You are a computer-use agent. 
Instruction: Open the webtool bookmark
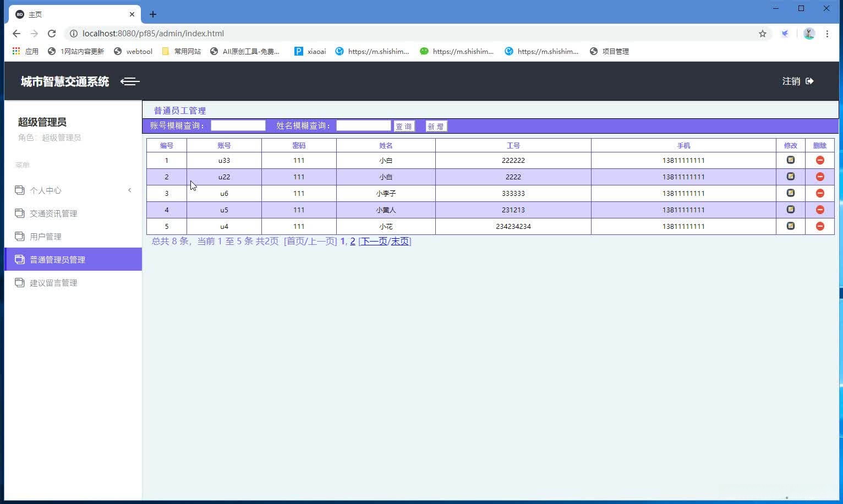(133, 51)
